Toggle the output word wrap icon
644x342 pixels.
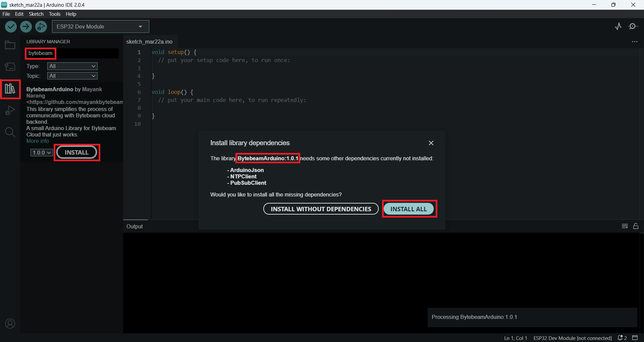coord(625,226)
